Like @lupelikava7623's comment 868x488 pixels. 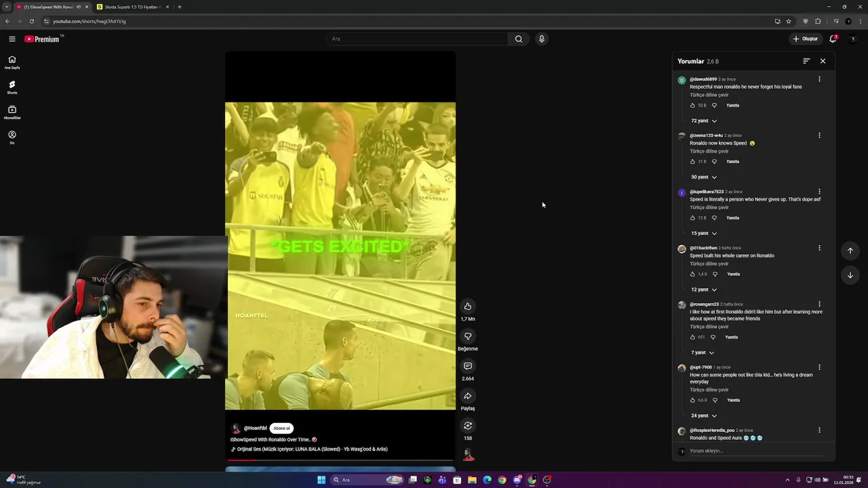(x=692, y=218)
